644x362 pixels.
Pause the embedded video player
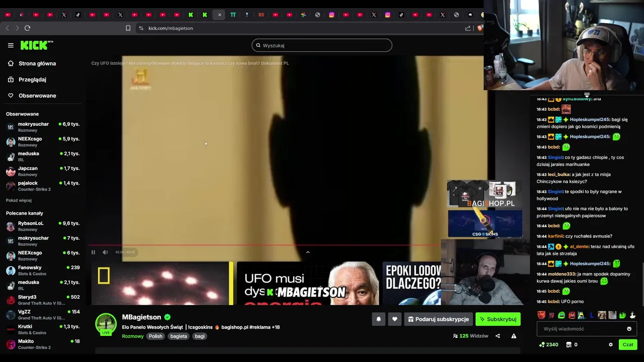click(x=93, y=252)
